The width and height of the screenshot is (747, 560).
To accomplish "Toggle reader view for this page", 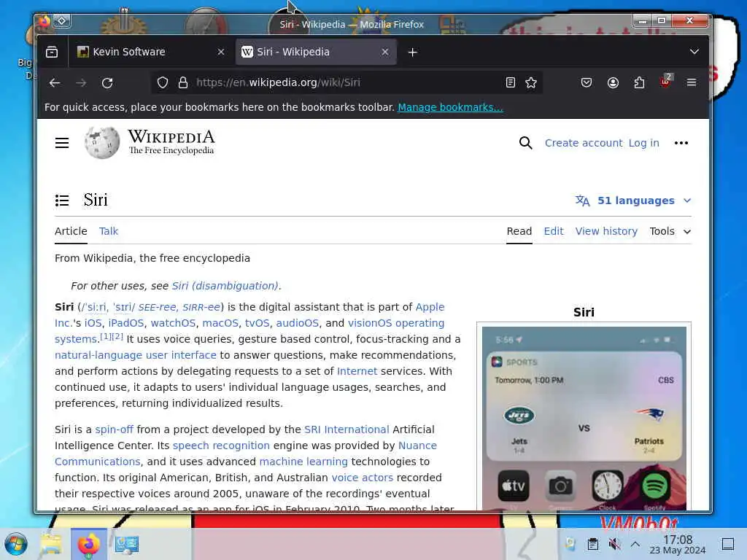I will pyautogui.click(x=510, y=83).
